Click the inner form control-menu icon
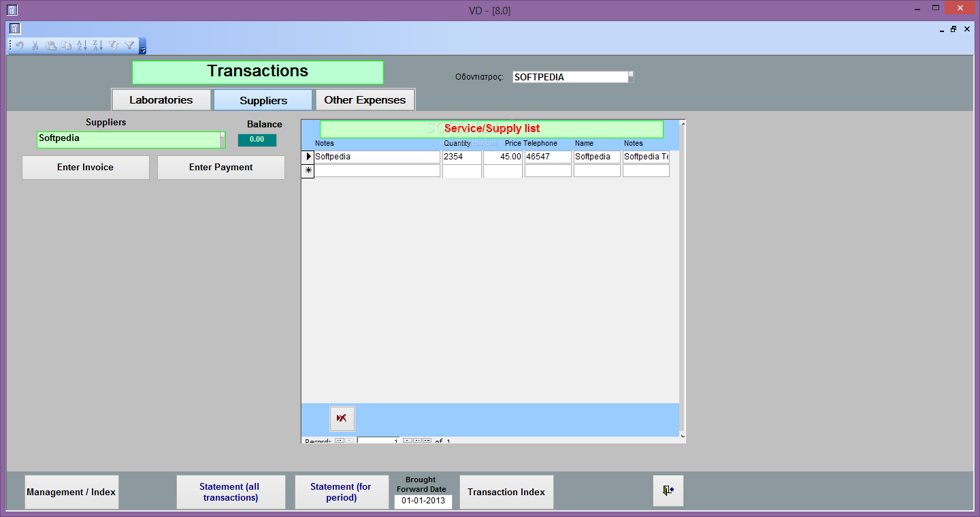The image size is (980, 517). click(x=15, y=29)
